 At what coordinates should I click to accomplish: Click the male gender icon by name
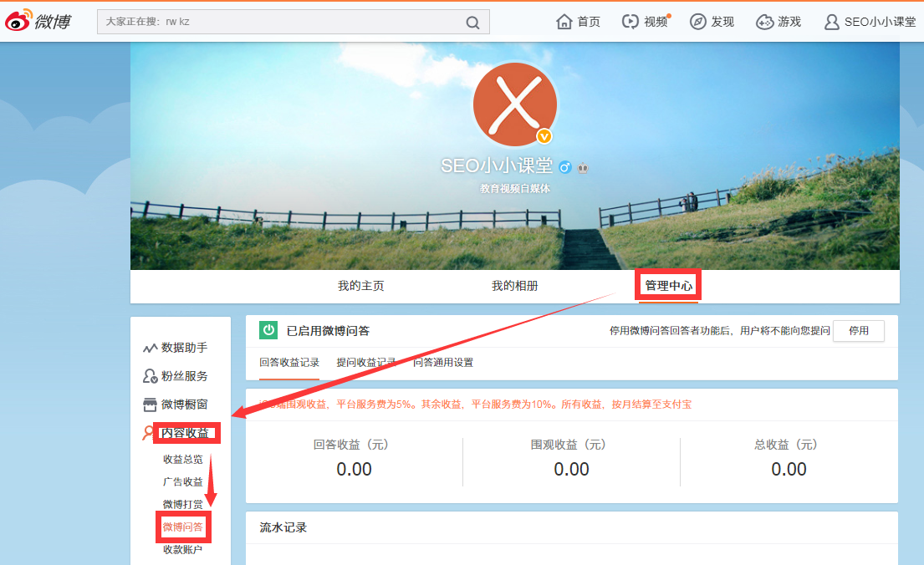click(x=564, y=167)
